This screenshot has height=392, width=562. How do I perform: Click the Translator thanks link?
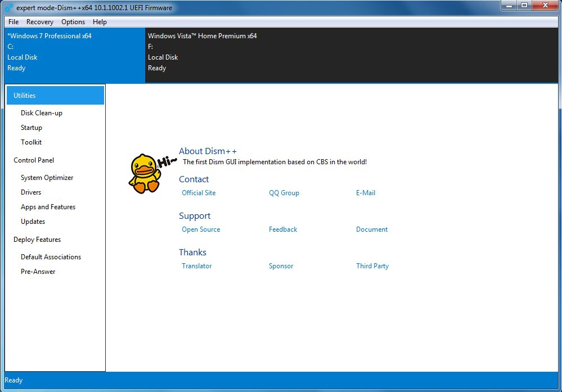(196, 266)
